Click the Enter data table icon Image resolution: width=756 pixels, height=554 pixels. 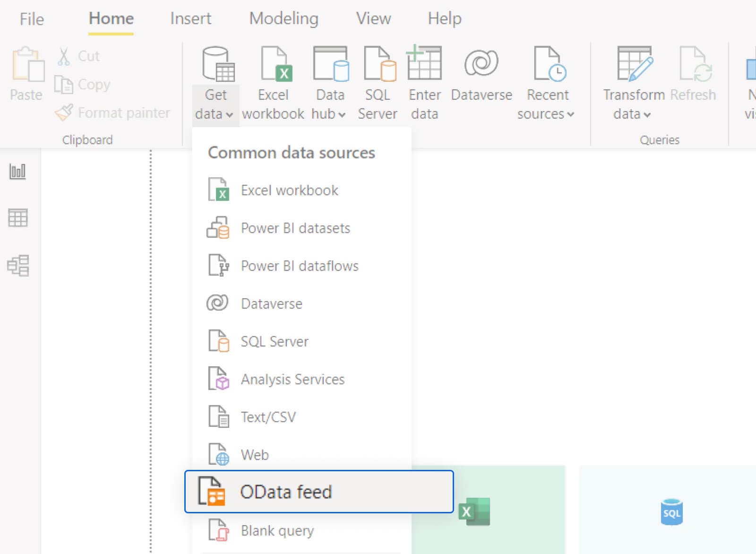[424, 62]
